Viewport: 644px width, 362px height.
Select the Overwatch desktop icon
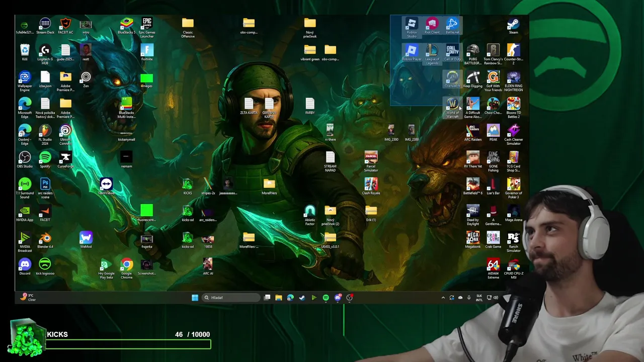tap(452, 79)
